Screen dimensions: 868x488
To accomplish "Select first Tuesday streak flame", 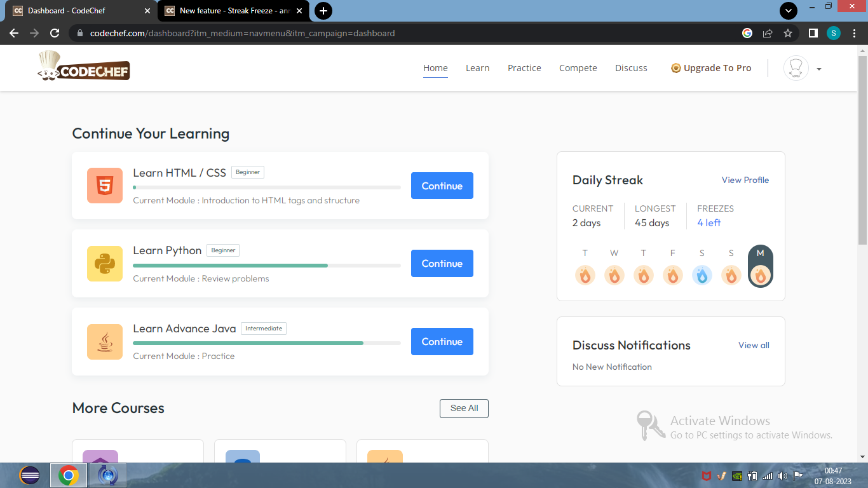I will pyautogui.click(x=585, y=275).
